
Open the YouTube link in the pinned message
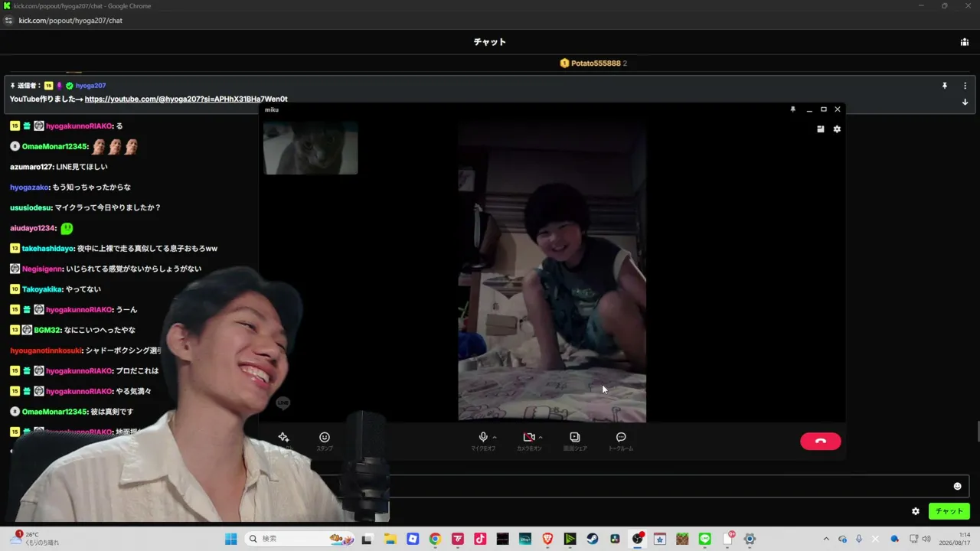click(x=186, y=99)
